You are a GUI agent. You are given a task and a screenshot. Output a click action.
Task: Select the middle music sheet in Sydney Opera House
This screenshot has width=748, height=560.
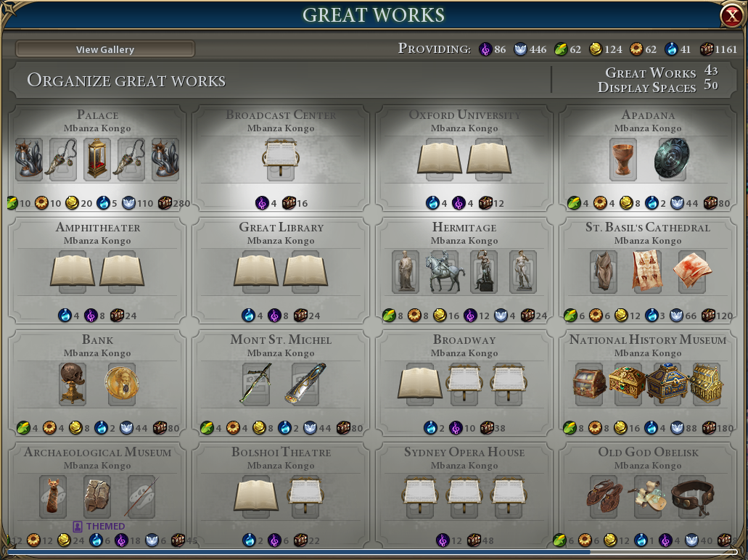tap(464, 495)
